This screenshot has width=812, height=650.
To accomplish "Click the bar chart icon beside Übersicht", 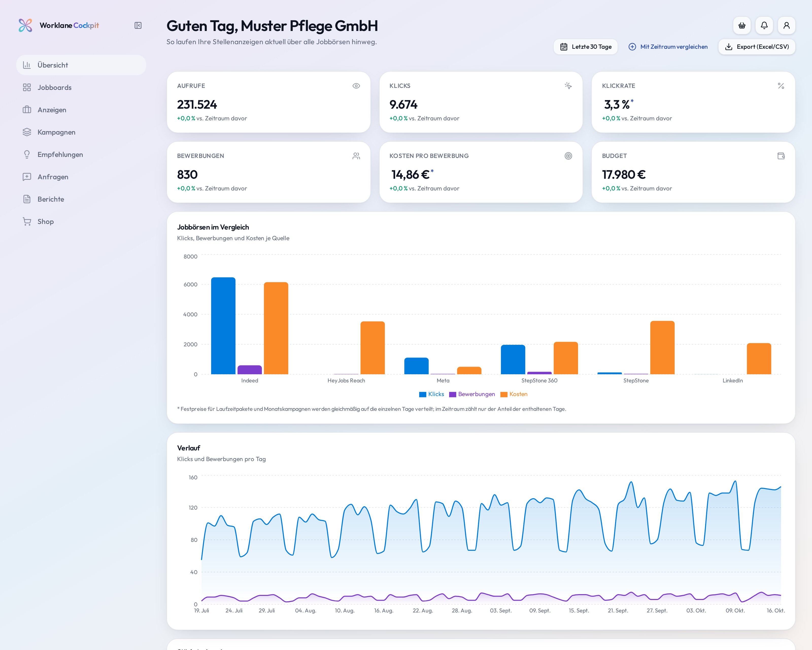I will pos(27,65).
